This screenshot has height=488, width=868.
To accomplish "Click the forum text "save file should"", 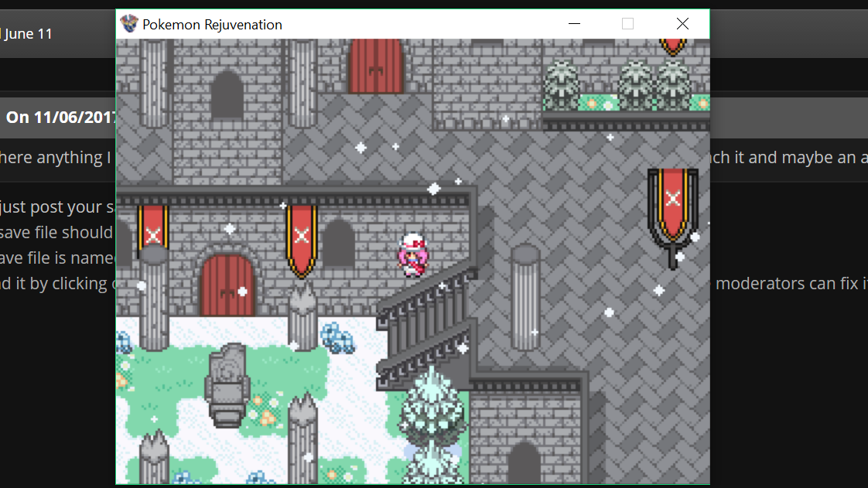I will coord(56,232).
